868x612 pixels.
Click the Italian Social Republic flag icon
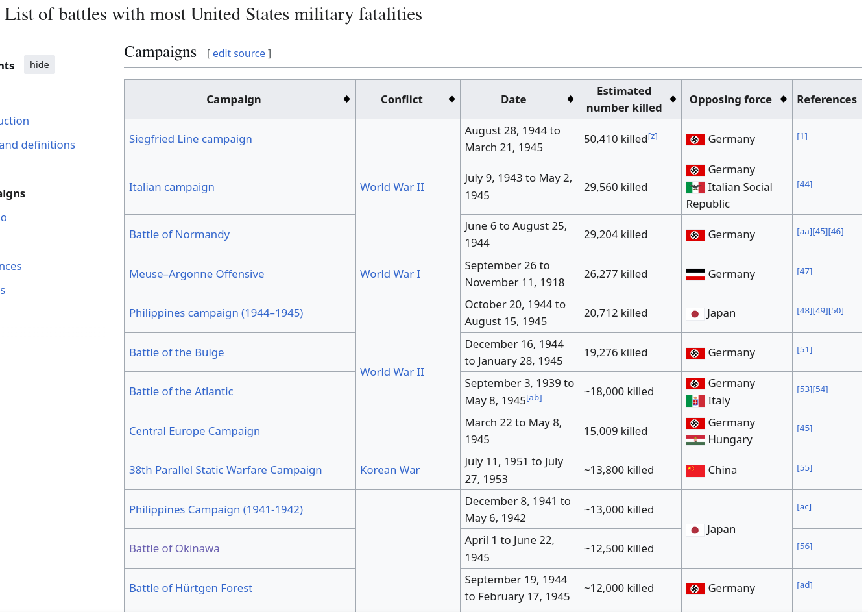click(x=695, y=188)
